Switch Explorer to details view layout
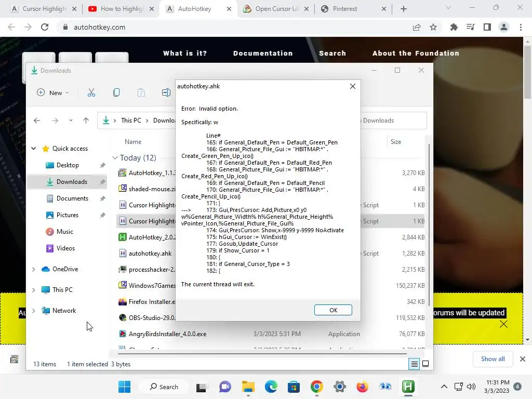This screenshot has width=532, height=399. pyautogui.click(x=414, y=364)
